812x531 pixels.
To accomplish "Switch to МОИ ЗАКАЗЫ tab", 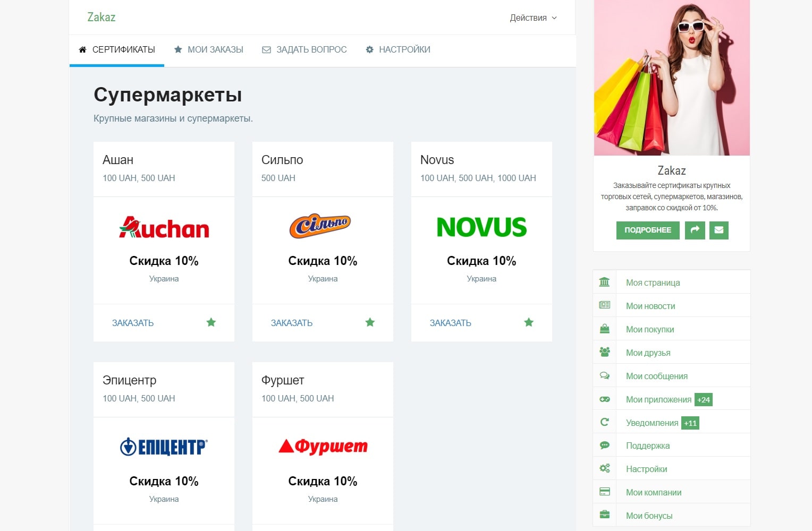I will point(209,49).
